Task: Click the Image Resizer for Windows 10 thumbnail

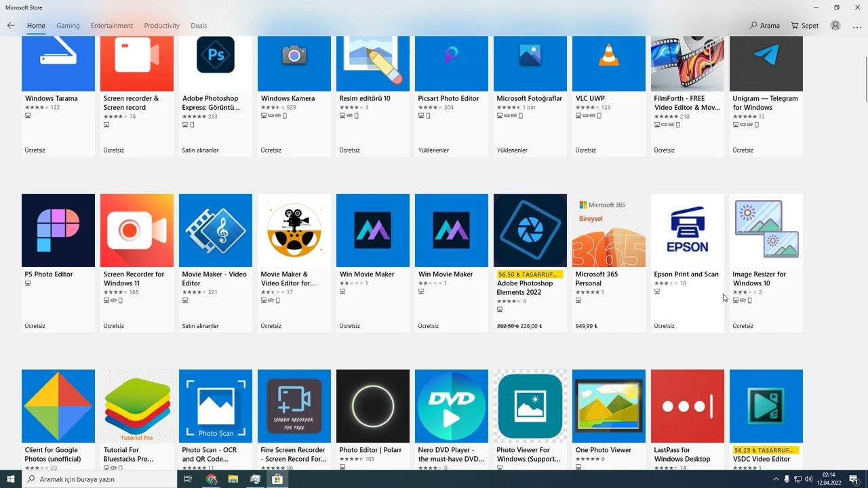Action: pos(766,230)
